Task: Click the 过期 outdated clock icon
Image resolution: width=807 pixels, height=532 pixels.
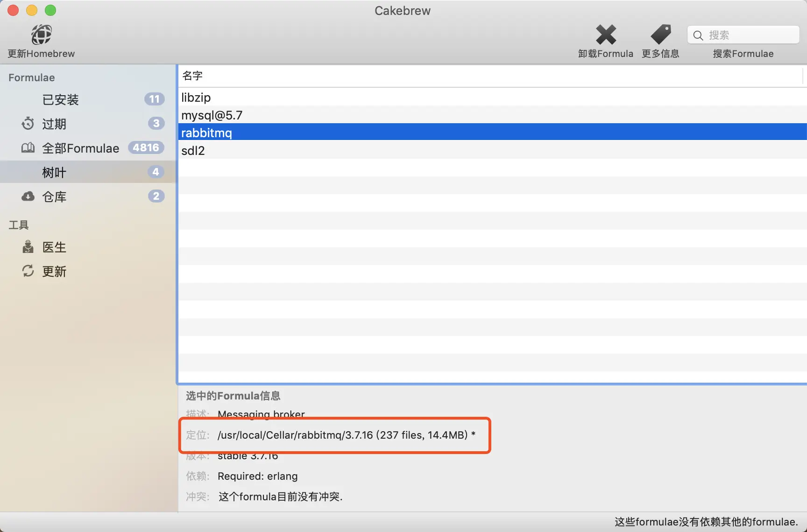Action: tap(28, 124)
